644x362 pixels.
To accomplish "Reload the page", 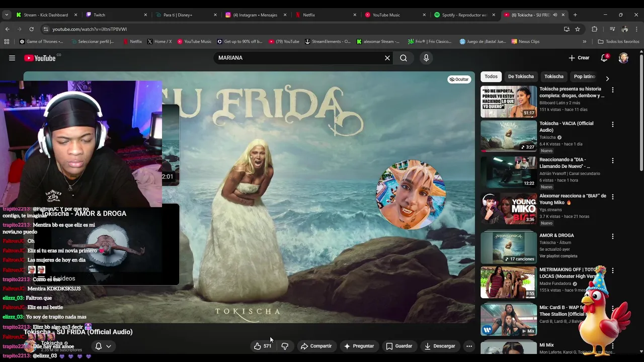I will click(x=31, y=29).
